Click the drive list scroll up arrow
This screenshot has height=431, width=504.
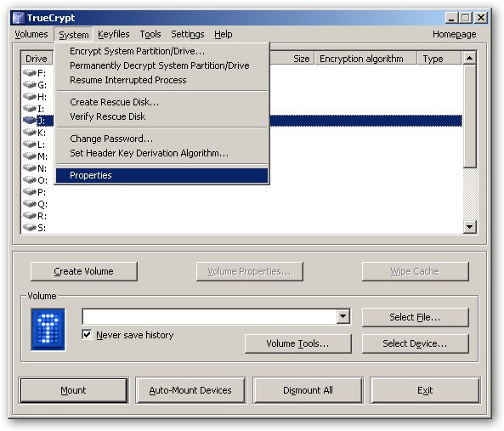tap(469, 58)
